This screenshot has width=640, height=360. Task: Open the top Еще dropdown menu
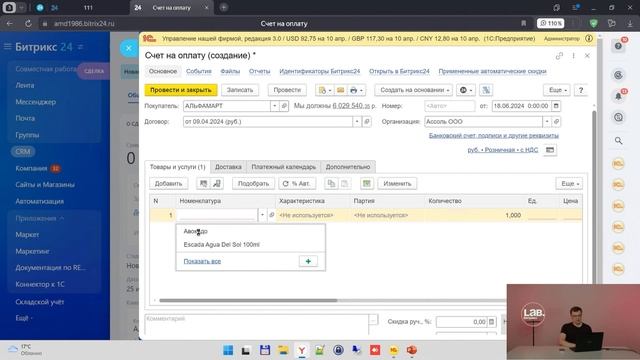(557, 90)
